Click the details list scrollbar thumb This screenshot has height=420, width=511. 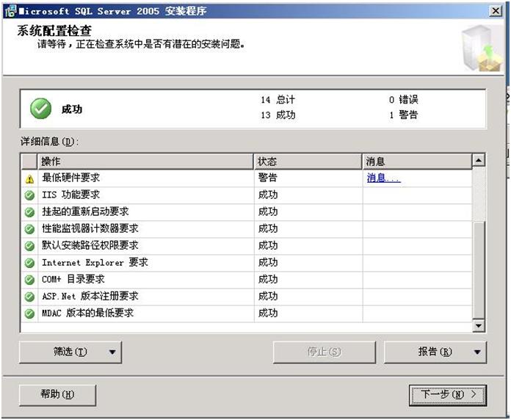click(x=479, y=269)
